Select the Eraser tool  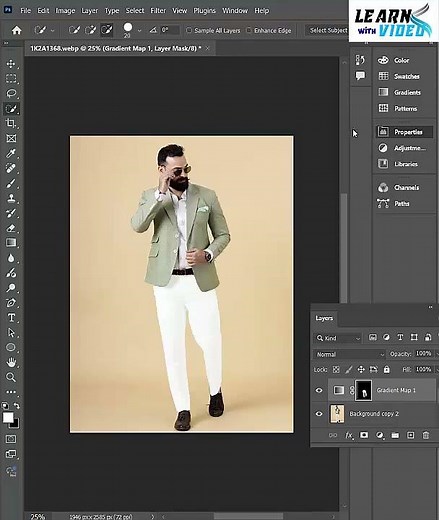tap(11, 228)
